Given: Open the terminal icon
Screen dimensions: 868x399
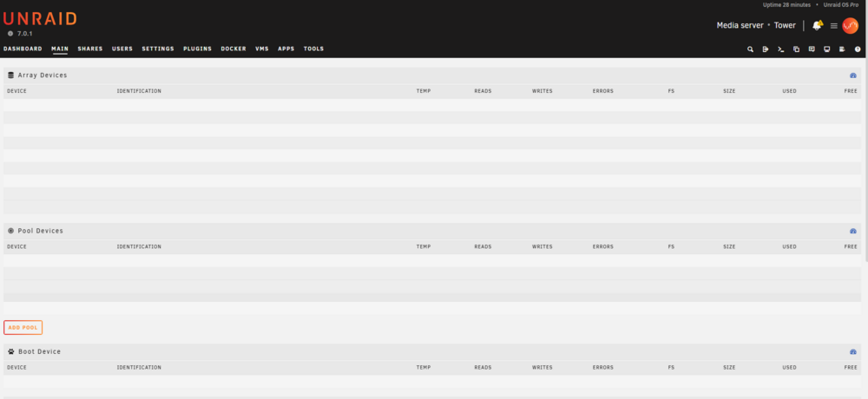Looking at the screenshot, I should [780, 49].
